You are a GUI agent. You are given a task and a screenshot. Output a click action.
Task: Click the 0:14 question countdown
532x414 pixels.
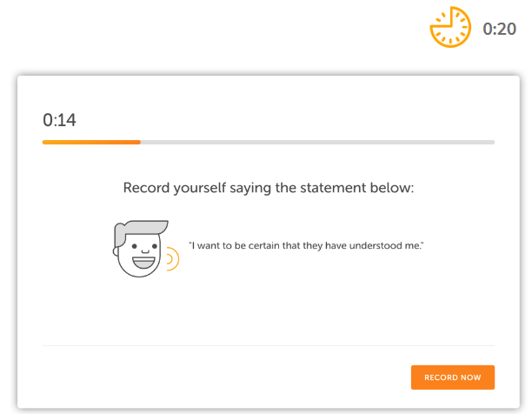coord(59,120)
